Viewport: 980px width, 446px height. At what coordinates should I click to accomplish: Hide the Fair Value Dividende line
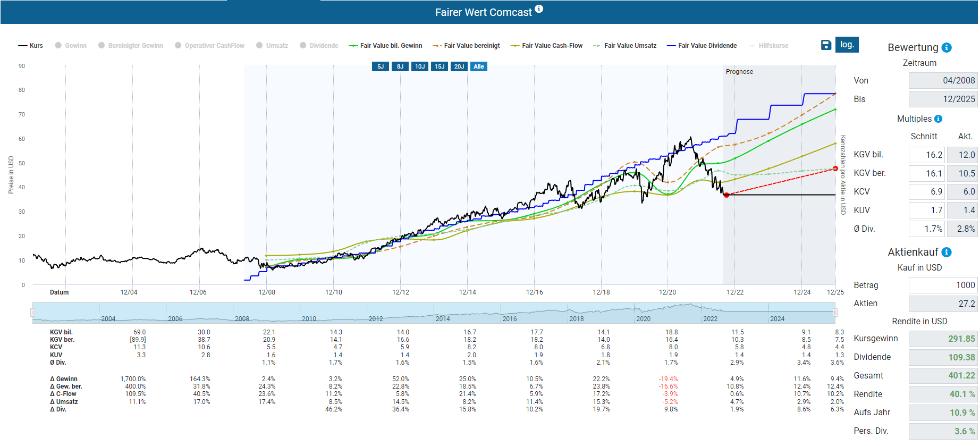click(702, 46)
